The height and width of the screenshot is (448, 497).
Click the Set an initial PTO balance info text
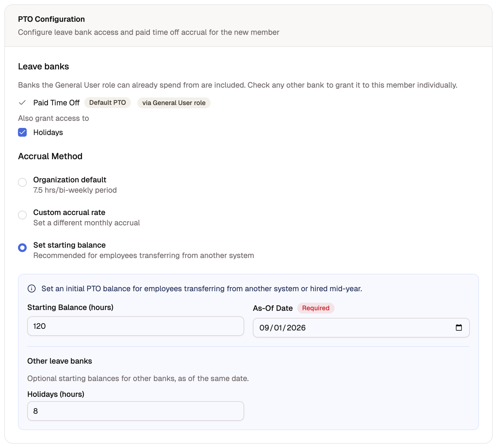point(202,289)
